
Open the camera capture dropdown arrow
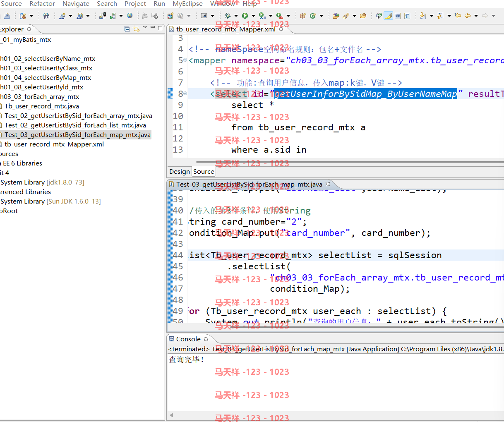pyautogui.click(x=212, y=16)
